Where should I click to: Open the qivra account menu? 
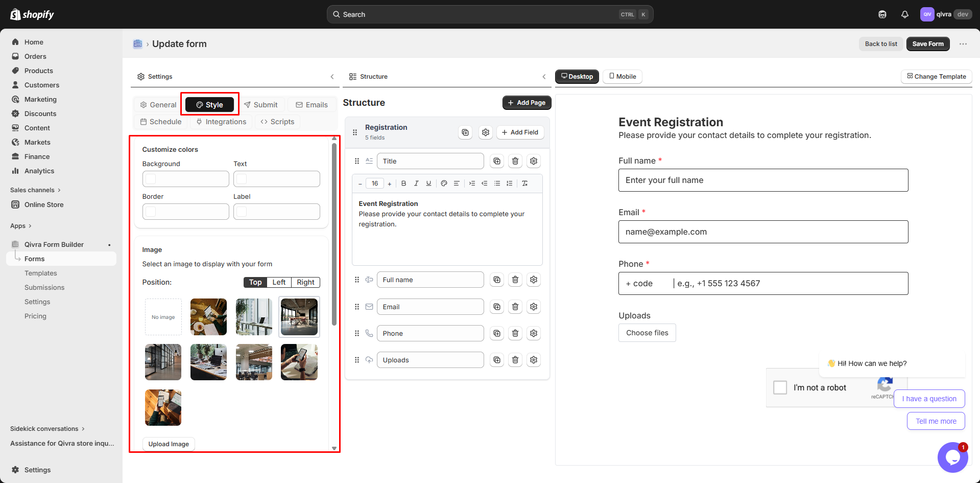946,14
